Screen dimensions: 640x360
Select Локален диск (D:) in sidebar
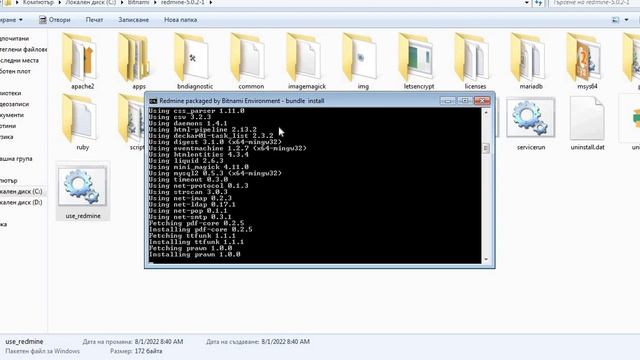click(x=21, y=202)
